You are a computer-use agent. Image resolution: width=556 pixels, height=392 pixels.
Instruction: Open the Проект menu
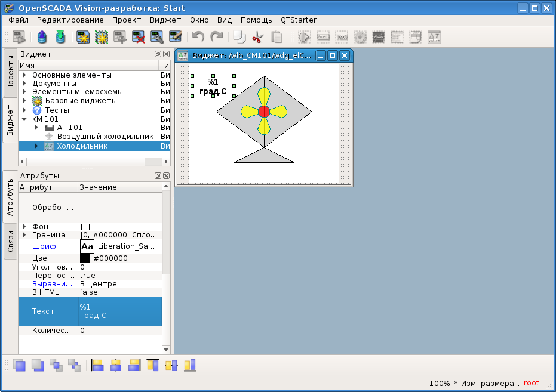126,20
